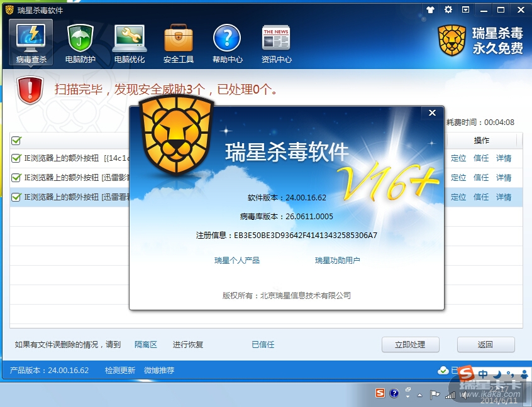The width and height of the screenshot is (532, 407).
Task: Click the Sogou S icon in taskbar tray
Action: point(380,393)
